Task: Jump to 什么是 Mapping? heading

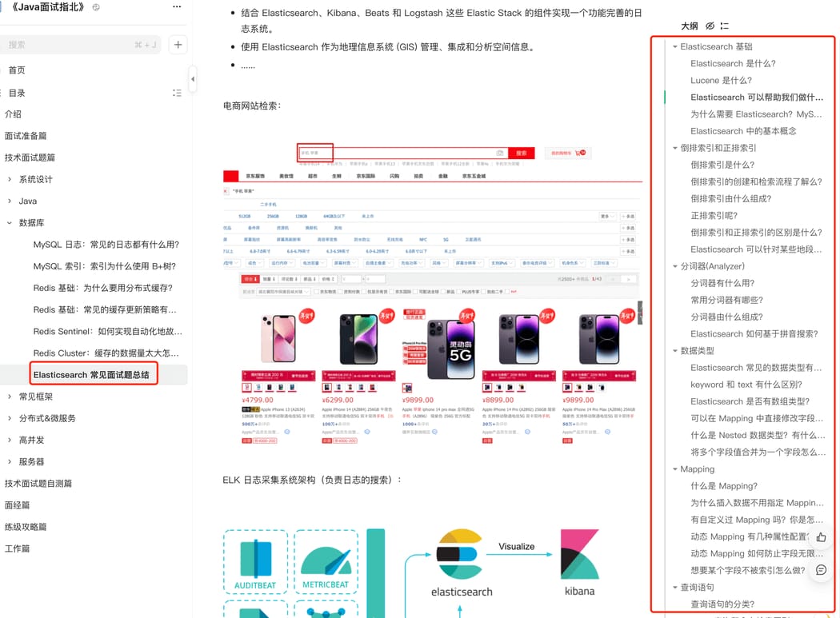Action: [x=724, y=486]
